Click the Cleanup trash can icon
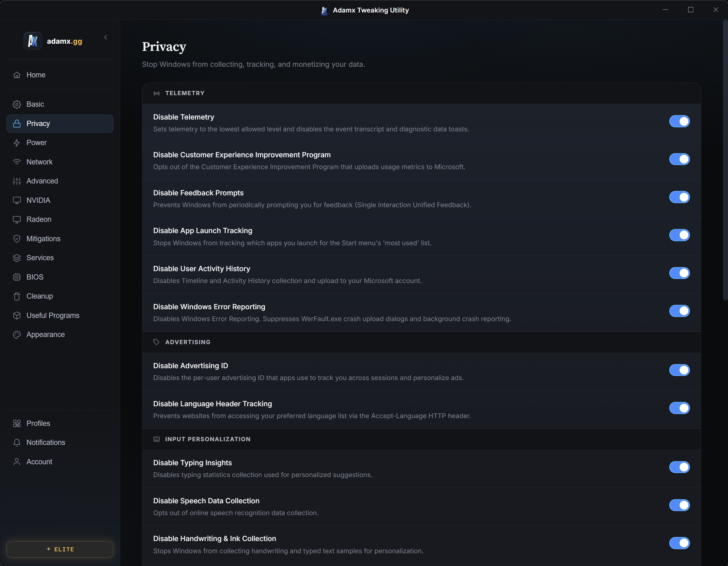The height and width of the screenshot is (566, 728). point(17,296)
